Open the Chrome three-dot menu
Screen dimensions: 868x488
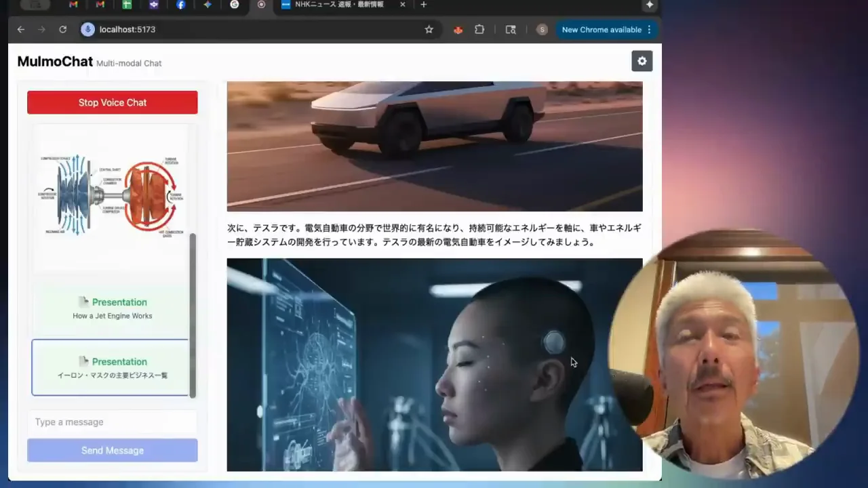tap(649, 30)
